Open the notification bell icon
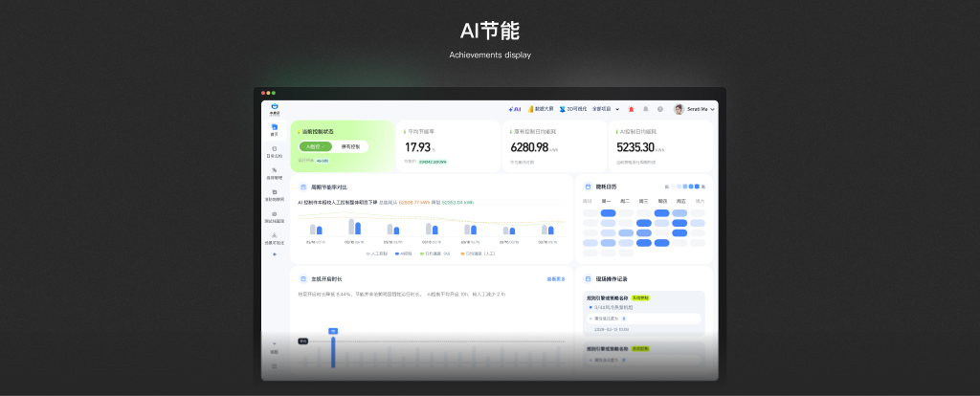The width and height of the screenshot is (980, 396). coord(646,109)
